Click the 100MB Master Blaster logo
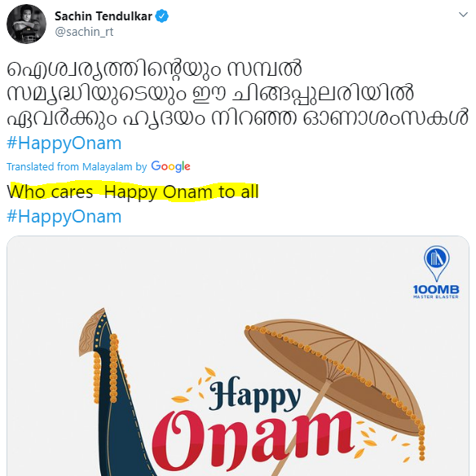 436,272
